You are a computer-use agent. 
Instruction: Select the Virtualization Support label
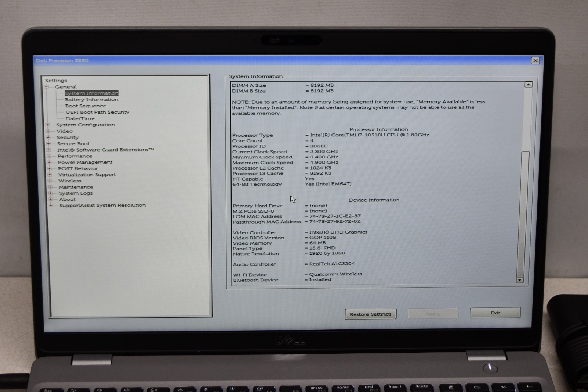pyautogui.click(x=87, y=175)
